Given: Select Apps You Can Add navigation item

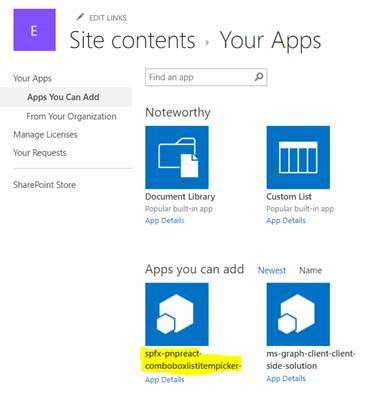Looking at the screenshot, I should pyautogui.click(x=63, y=97).
